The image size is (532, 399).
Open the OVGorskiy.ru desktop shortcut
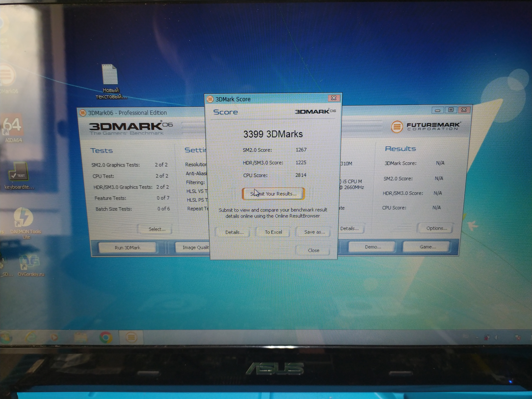[x=30, y=266]
